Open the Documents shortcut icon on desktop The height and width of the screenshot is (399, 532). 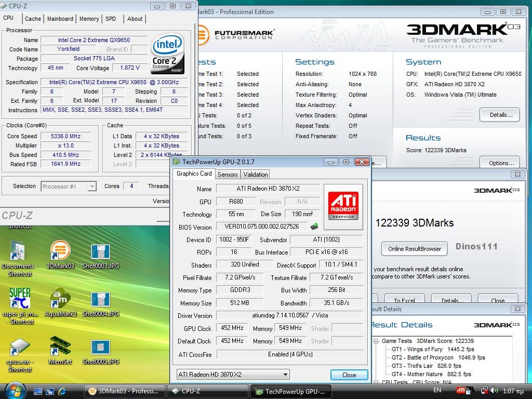19,258
